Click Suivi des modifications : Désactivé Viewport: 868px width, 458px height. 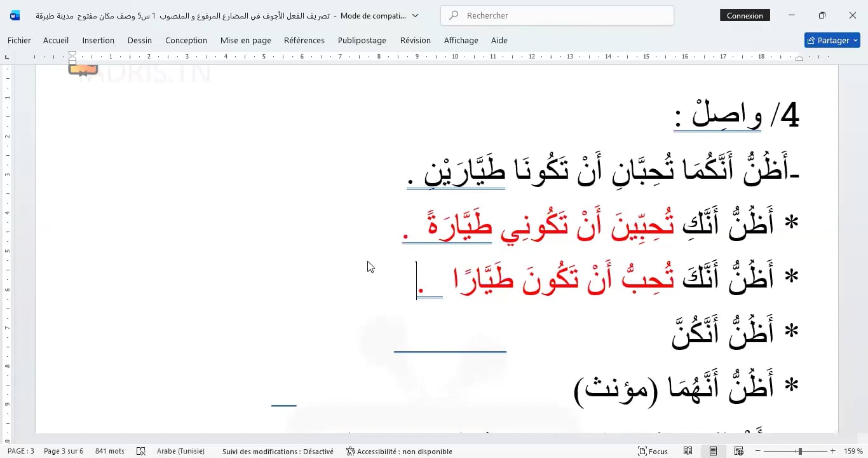pos(278,451)
